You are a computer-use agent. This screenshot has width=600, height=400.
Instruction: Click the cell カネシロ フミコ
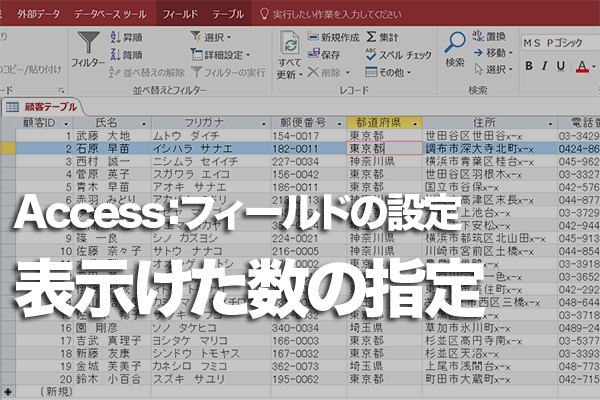(211, 366)
